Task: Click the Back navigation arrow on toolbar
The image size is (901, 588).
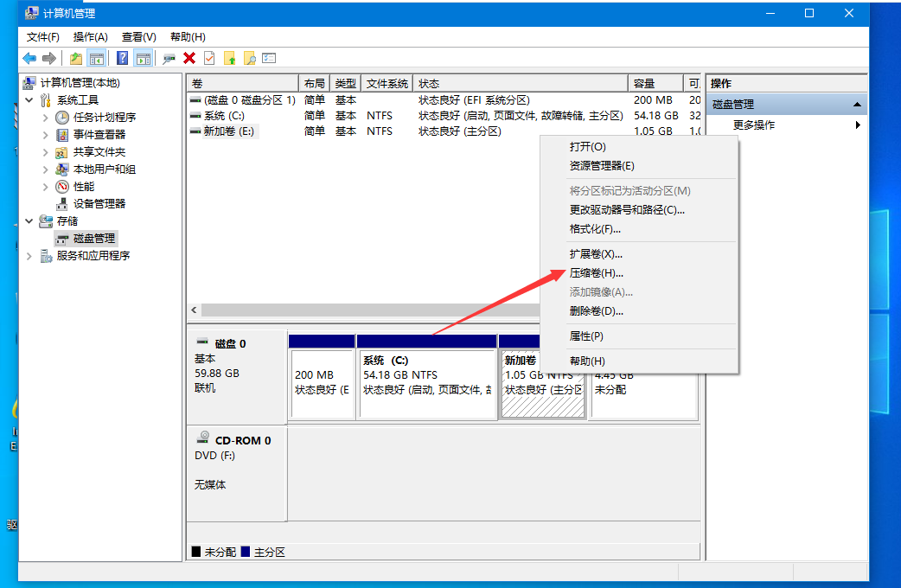Action: point(31,57)
